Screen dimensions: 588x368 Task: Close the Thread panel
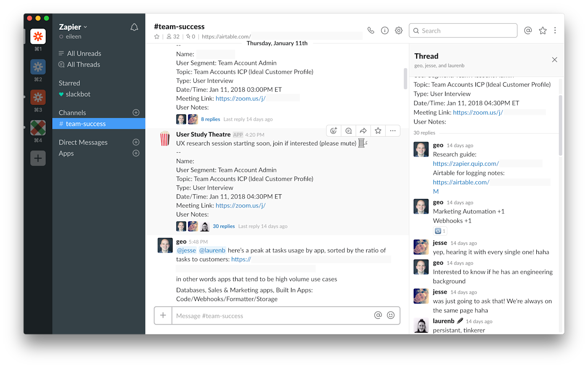pos(554,60)
